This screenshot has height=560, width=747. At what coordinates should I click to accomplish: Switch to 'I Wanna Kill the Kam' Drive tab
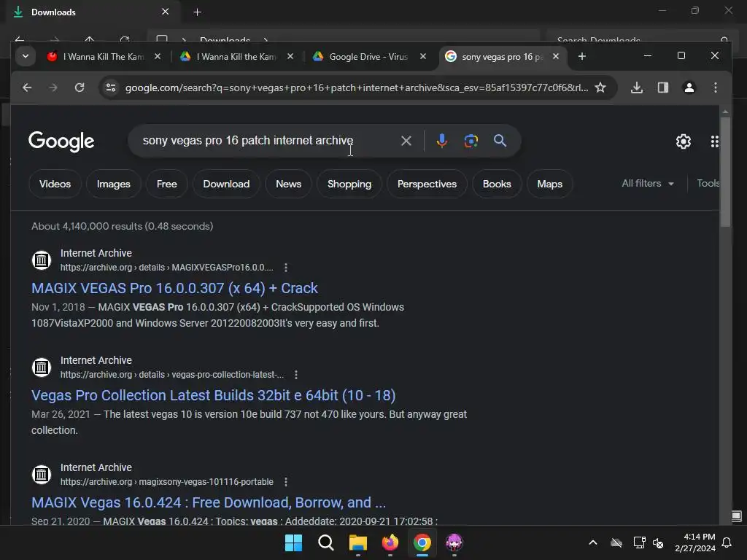(236, 57)
